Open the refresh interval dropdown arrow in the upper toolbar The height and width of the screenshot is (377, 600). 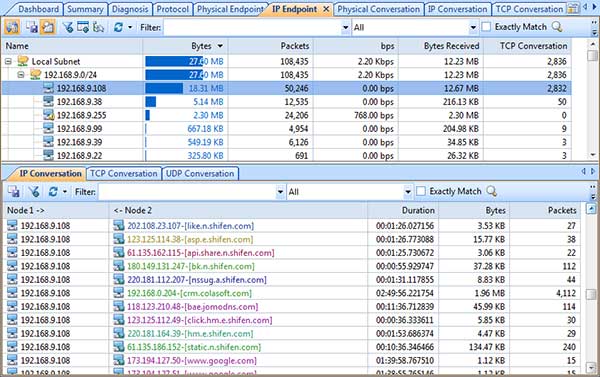130,28
